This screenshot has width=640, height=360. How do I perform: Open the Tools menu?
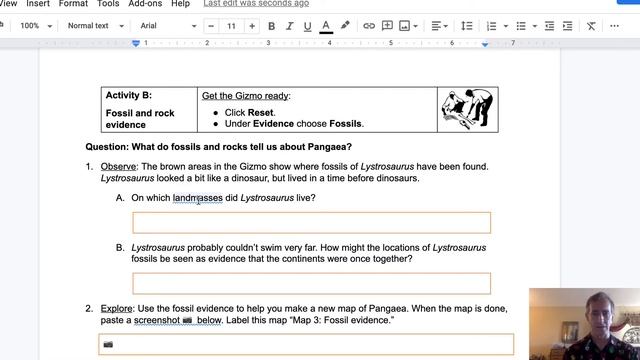tap(108, 4)
